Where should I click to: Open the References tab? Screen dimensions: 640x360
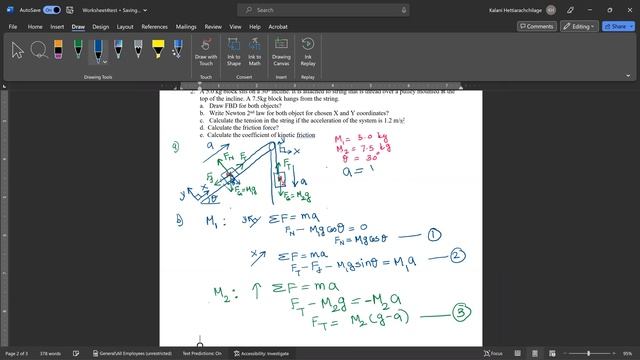tap(155, 27)
